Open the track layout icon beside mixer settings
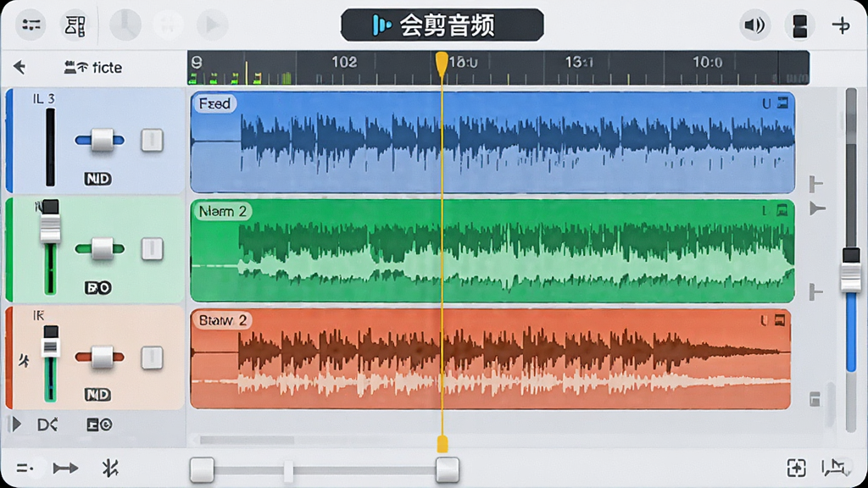 coord(75,25)
